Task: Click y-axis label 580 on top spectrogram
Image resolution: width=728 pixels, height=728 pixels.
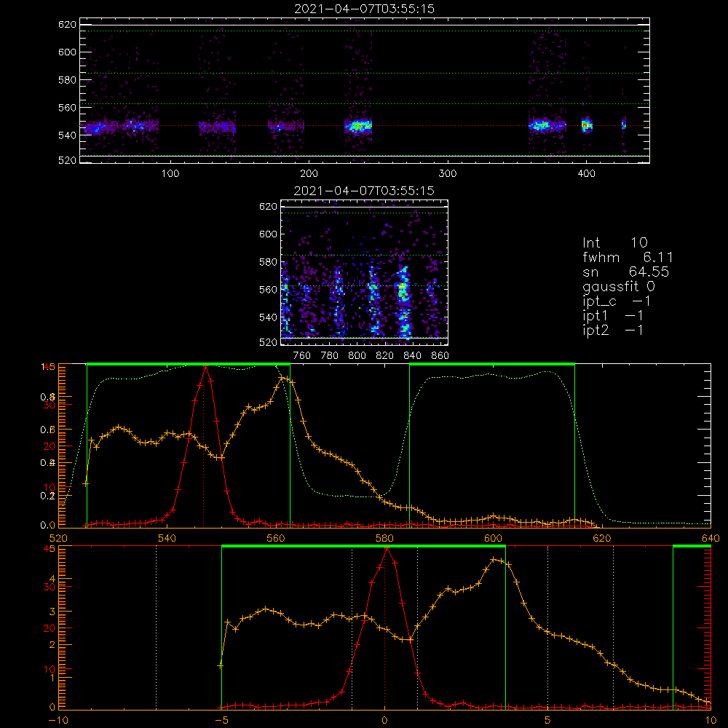Action: 67,80
